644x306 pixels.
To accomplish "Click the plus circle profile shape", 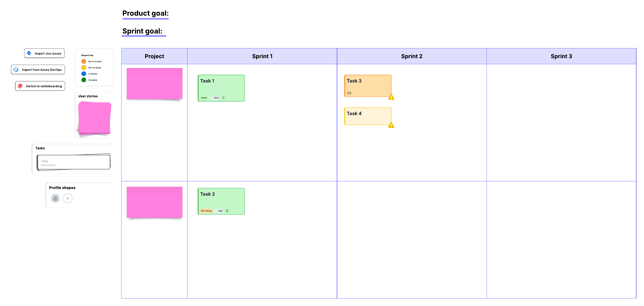I will 68,198.
